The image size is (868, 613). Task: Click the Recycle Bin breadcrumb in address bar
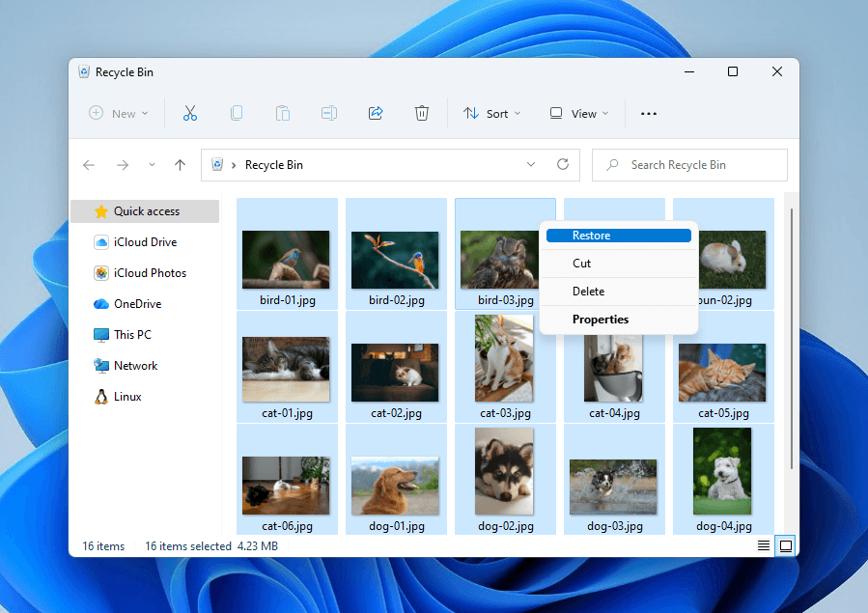pyautogui.click(x=274, y=165)
